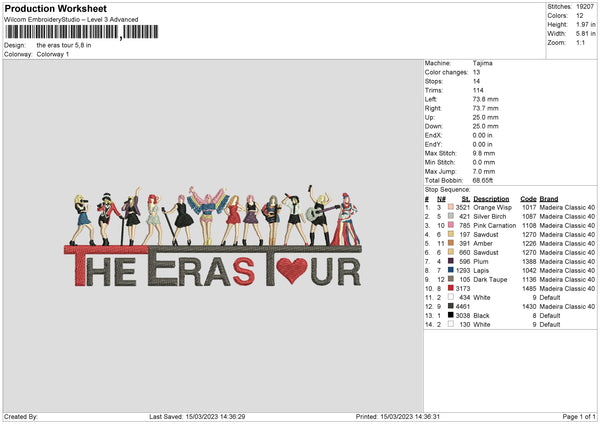
Task: Select the Max Stitch value 9.8 mm
Action: (x=484, y=153)
